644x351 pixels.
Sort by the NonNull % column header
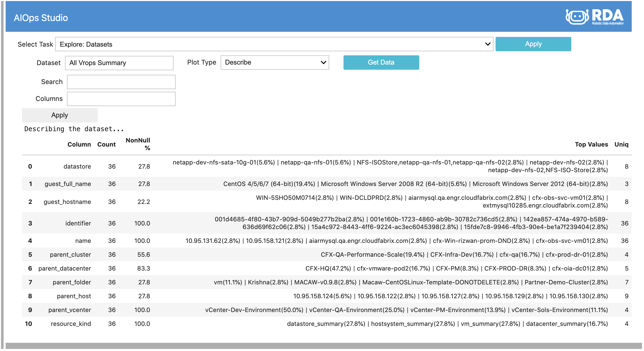pyautogui.click(x=138, y=144)
